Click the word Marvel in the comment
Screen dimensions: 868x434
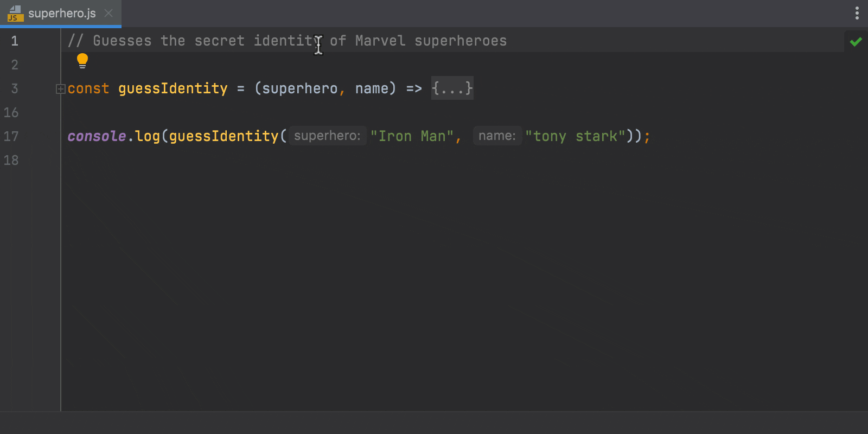[x=380, y=41]
